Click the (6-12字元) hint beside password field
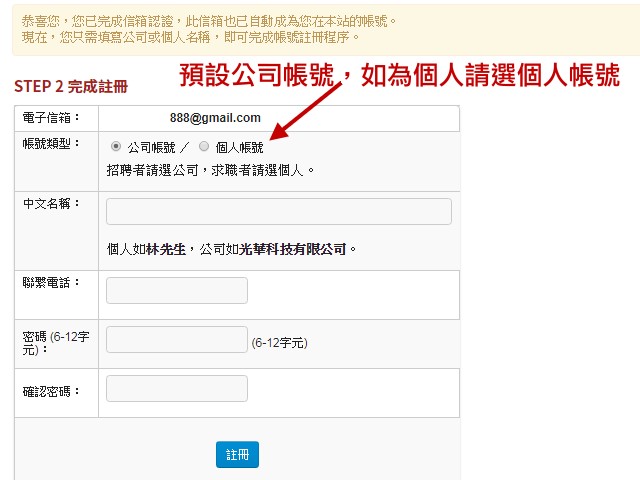Image resolution: width=640 pixels, height=480 pixels. click(x=279, y=342)
